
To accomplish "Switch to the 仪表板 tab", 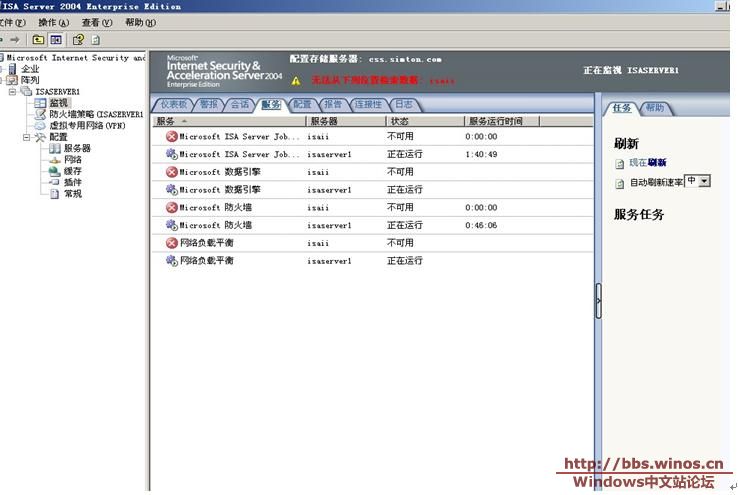I will 174,104.
